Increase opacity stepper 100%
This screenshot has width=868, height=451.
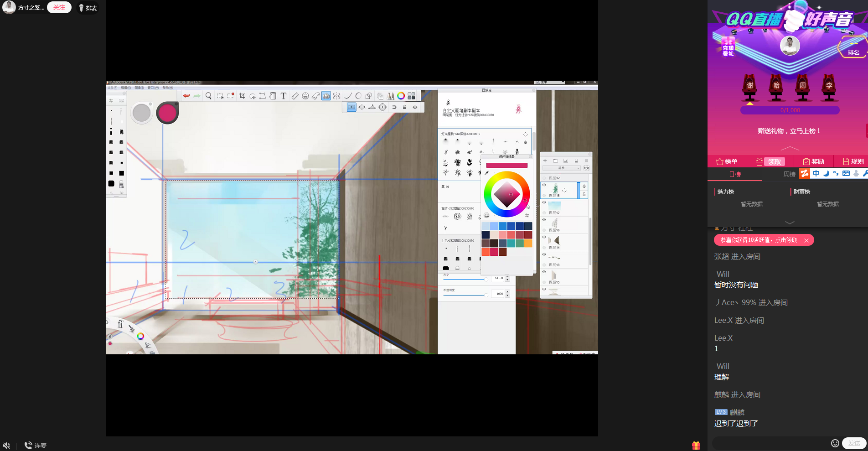[507, 292]
